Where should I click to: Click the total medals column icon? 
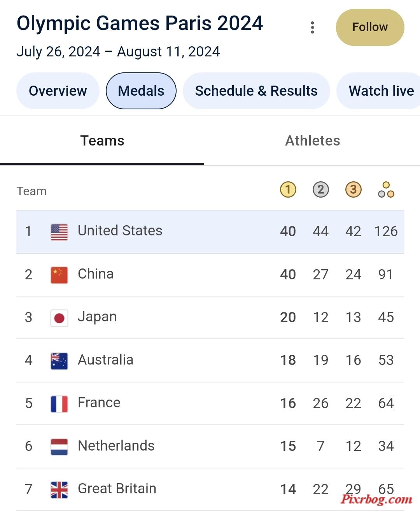click(386, 190)
